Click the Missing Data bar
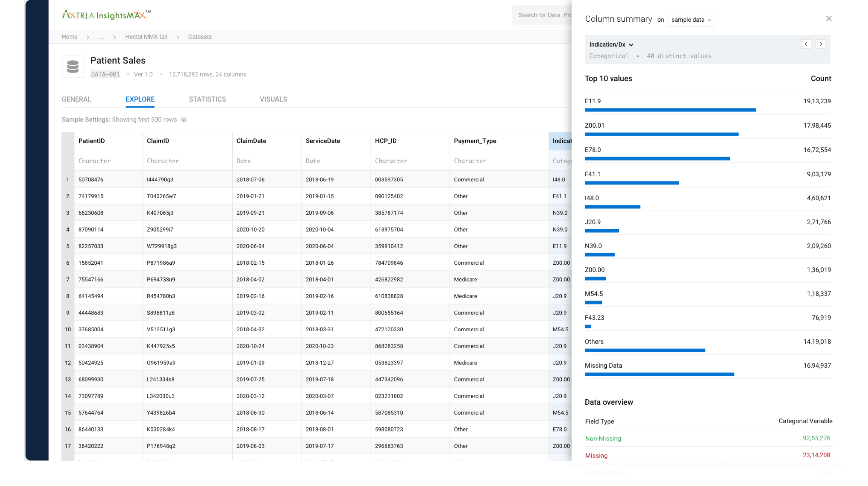Screen dimensions: 868x486 click(659, 374)
